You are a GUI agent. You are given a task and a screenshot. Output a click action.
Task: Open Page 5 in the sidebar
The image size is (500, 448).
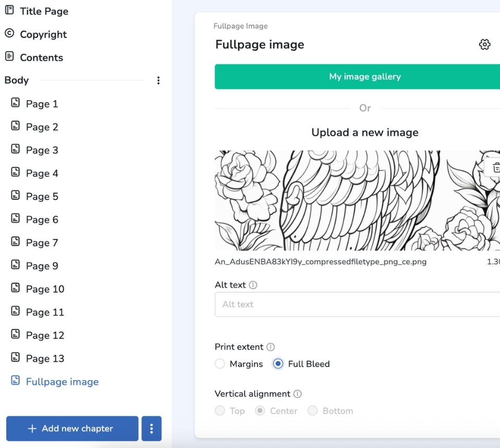point(42,197)
